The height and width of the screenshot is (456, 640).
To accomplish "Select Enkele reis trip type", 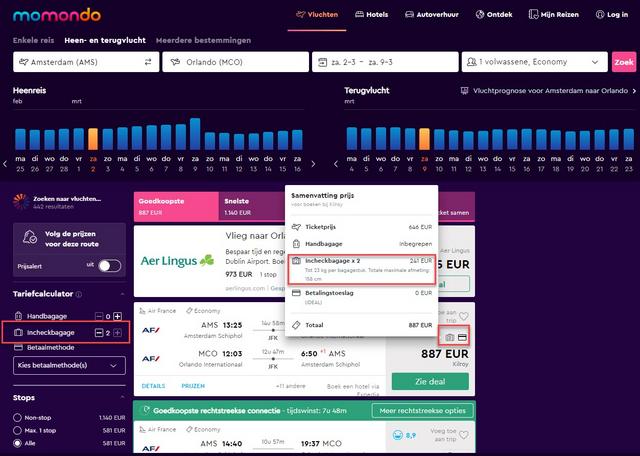I will click(x=33, y=40).
